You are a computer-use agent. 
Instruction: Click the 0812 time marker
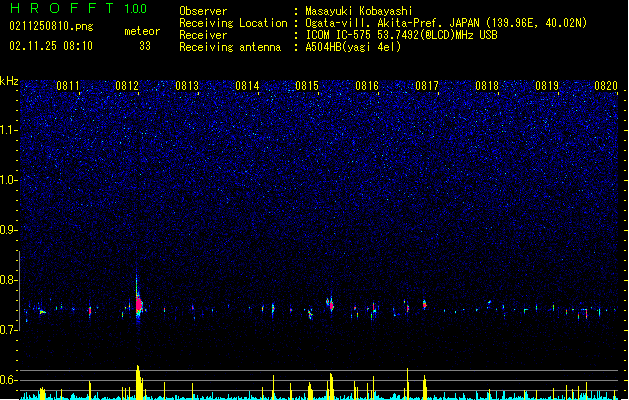127,85
